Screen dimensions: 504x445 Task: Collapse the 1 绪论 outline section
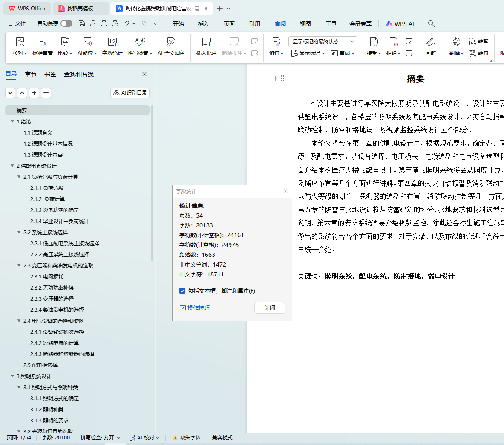[x=12, y=121]
